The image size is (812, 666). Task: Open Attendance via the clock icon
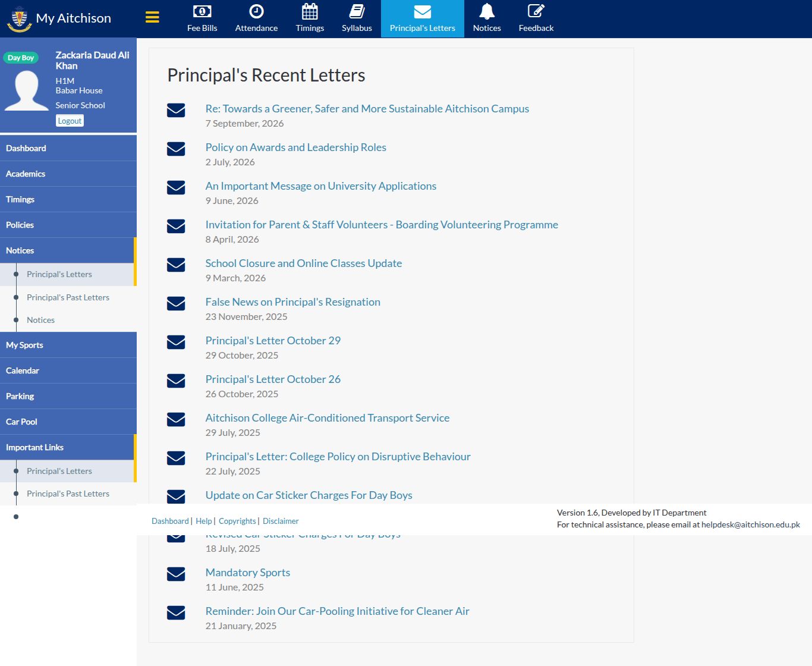pyautogui.click(x=256, y=11)
